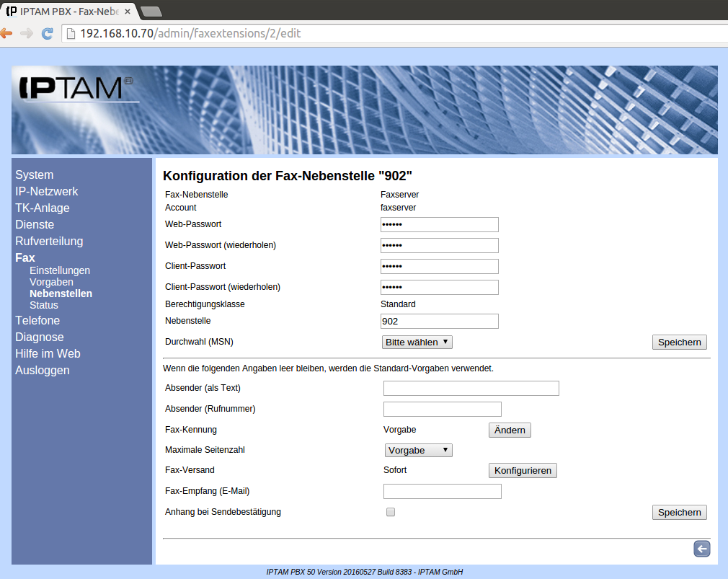Image resolution: width=728 pixels, height=579 pixels.
Task: Click the blue back arrow icon
Action: coord(701,549)
